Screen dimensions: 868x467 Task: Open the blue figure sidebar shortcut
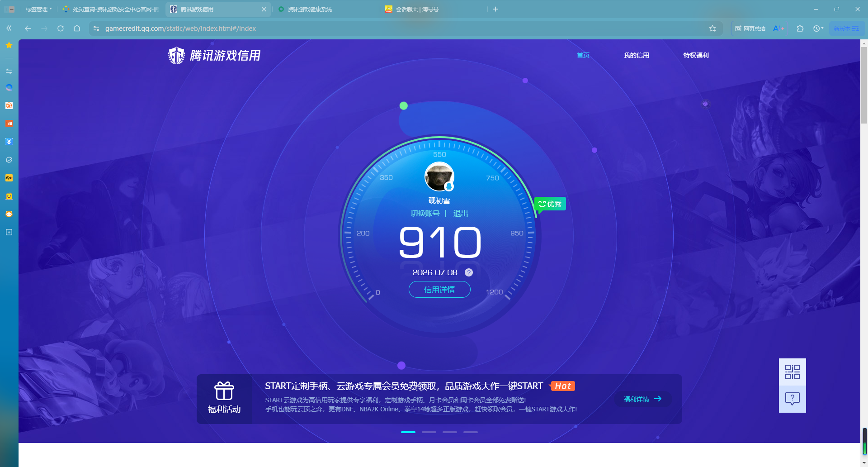click(x=9, y=142)
